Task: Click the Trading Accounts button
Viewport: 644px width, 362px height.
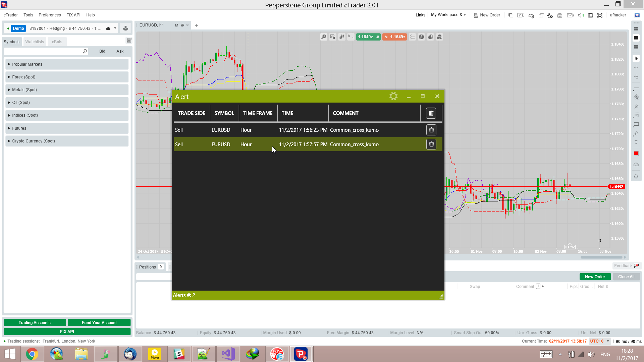Action: [x=35, y=323]
